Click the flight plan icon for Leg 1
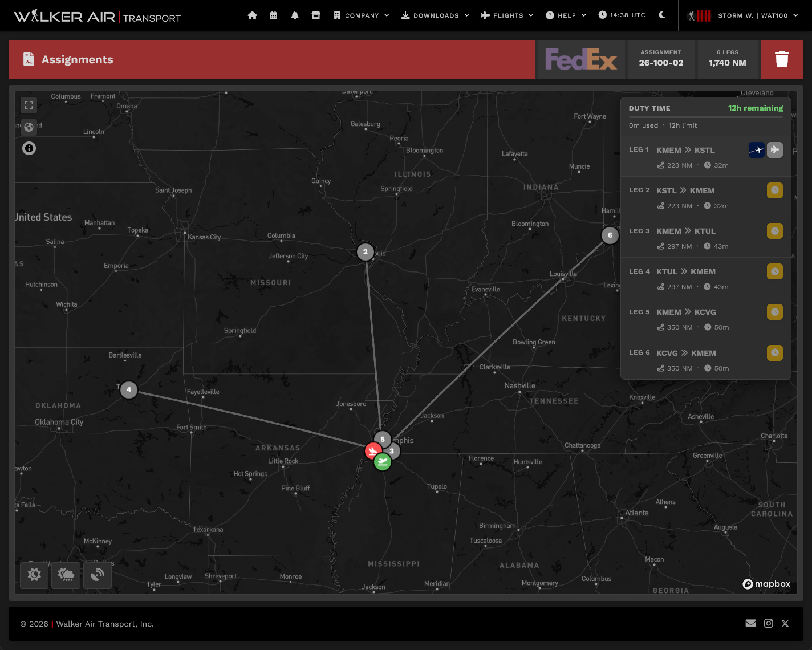The width and height of the screenshot is (812, 650). pos(756,150)
